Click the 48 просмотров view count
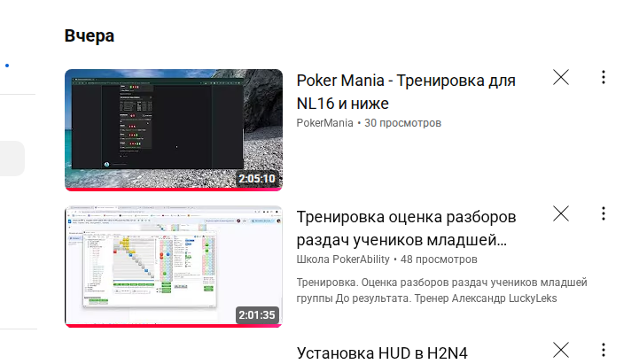The height and width of the screenshot is (364, 639). pos(439,259)
